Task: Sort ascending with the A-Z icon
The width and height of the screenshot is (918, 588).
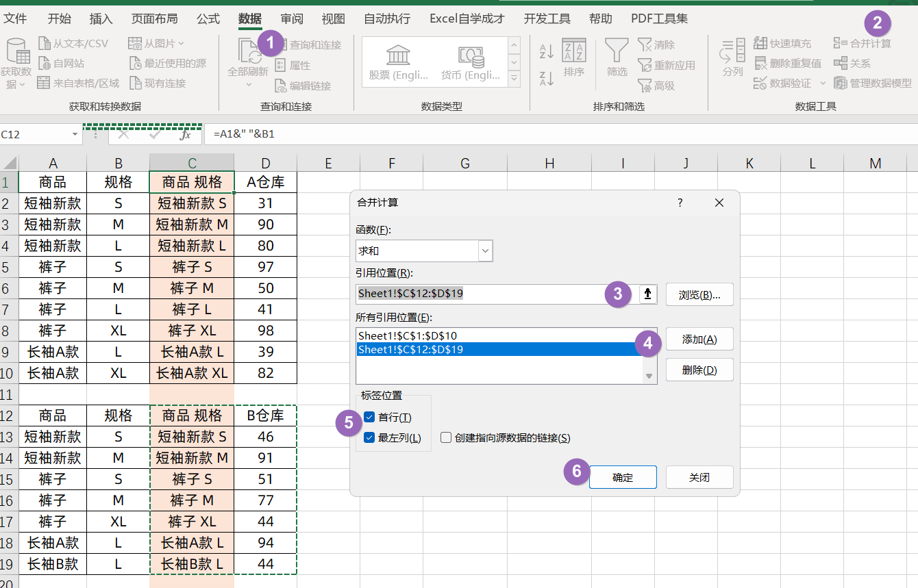Action: [x=546, y=51]
